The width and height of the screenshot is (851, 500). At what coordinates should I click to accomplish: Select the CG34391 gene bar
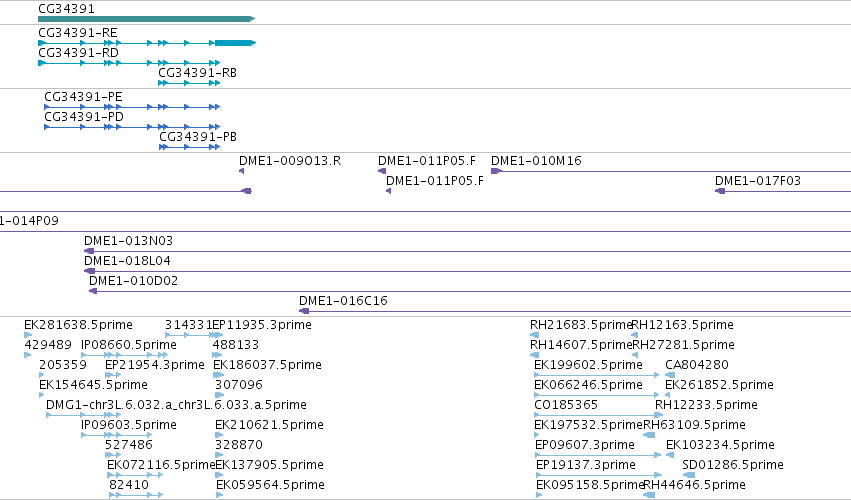click(147, 19)
